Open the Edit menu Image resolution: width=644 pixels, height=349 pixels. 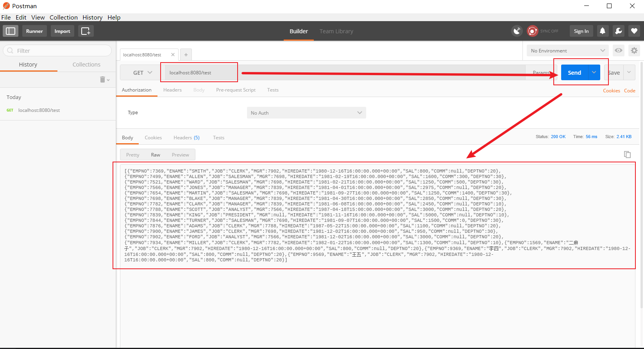21,17
